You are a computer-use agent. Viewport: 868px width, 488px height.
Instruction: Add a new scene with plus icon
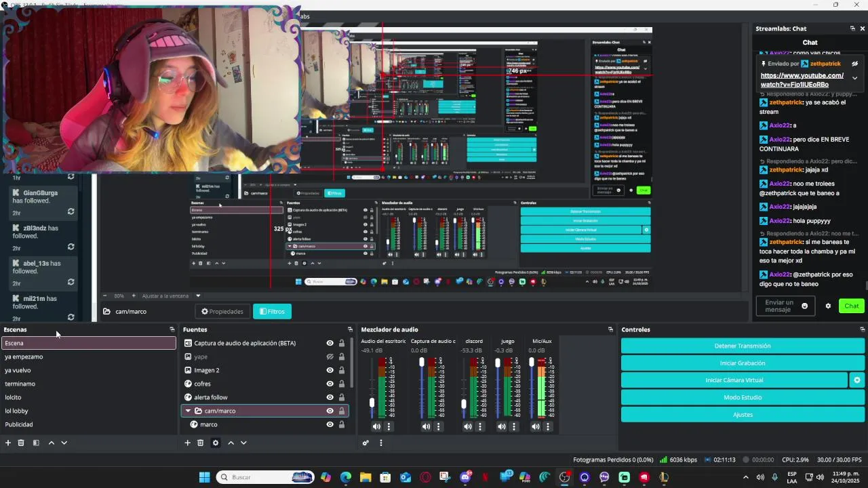tap(8, 443)
